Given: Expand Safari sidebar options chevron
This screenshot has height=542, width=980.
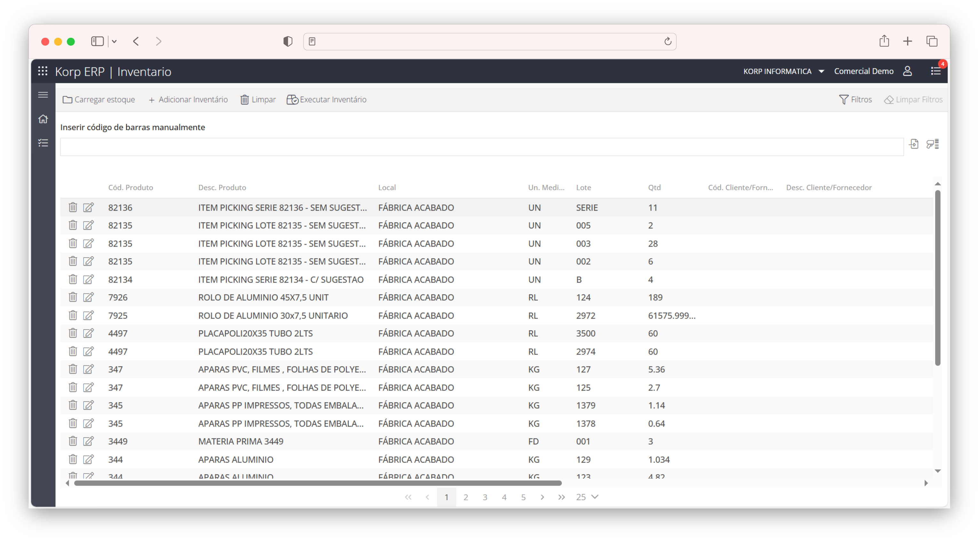Looking at the screenshot, I should (x=114, y=42).
